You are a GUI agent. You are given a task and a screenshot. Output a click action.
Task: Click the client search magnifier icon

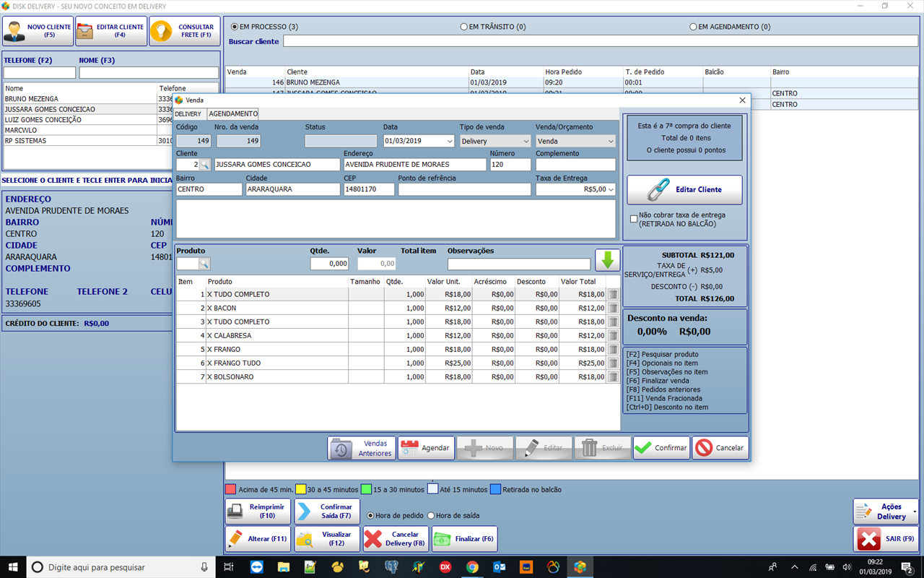pyautogui.click(x=204, y=165)
